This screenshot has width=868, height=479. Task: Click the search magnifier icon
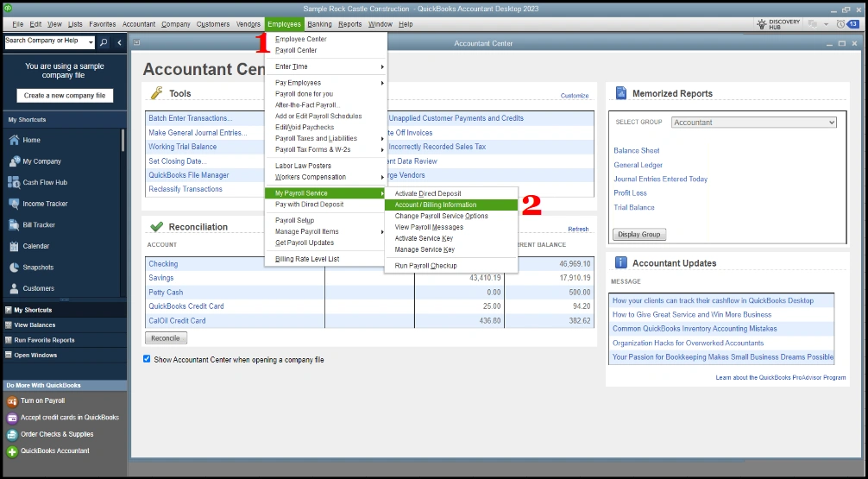[104, 41]
